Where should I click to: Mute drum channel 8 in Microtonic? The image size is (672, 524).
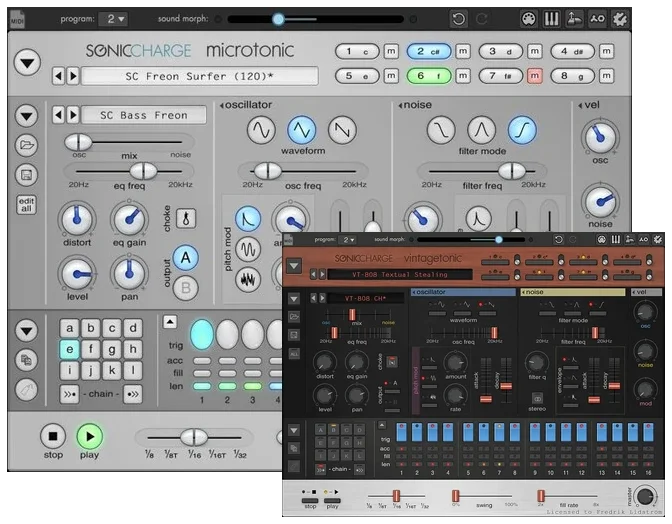[606, 76]
